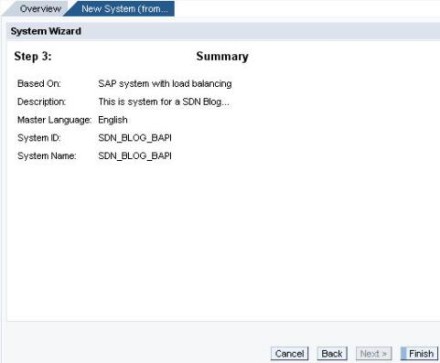440x363 pixels.
Task: Click SDN_BLOG_BAPI value beside System Name
Action: [x=135, y=156]
